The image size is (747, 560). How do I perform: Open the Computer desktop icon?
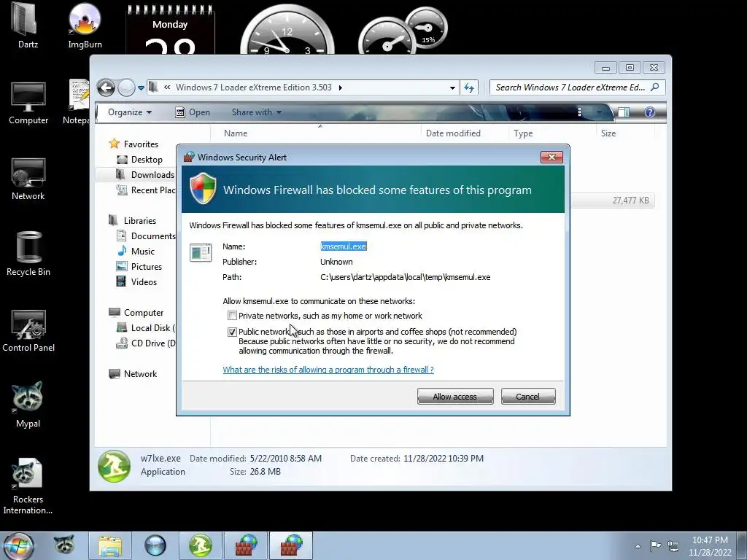tap(28, 104)
